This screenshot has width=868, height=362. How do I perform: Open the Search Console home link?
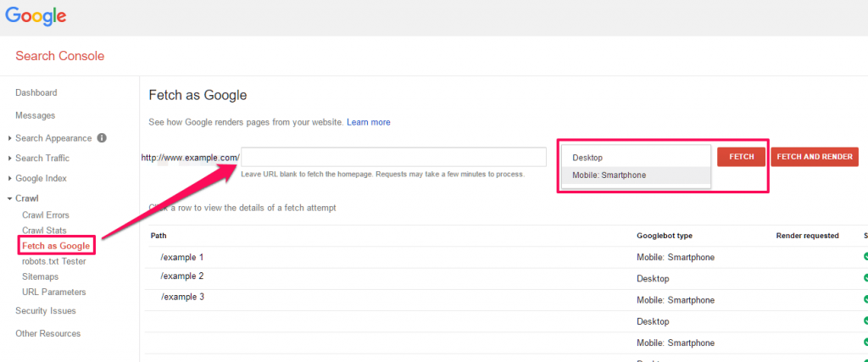pyautogui.click(x=60, y=56)
